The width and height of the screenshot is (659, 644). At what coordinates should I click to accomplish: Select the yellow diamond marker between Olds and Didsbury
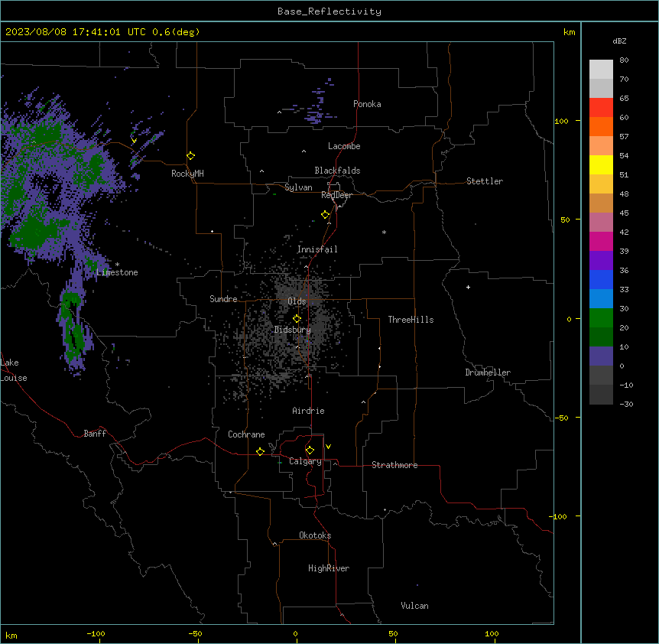[297, 319]
